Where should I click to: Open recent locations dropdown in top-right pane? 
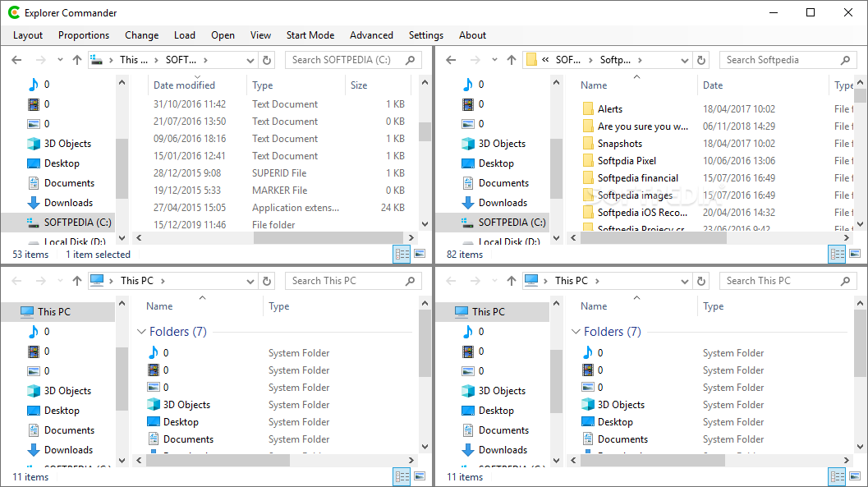point(494,60)
